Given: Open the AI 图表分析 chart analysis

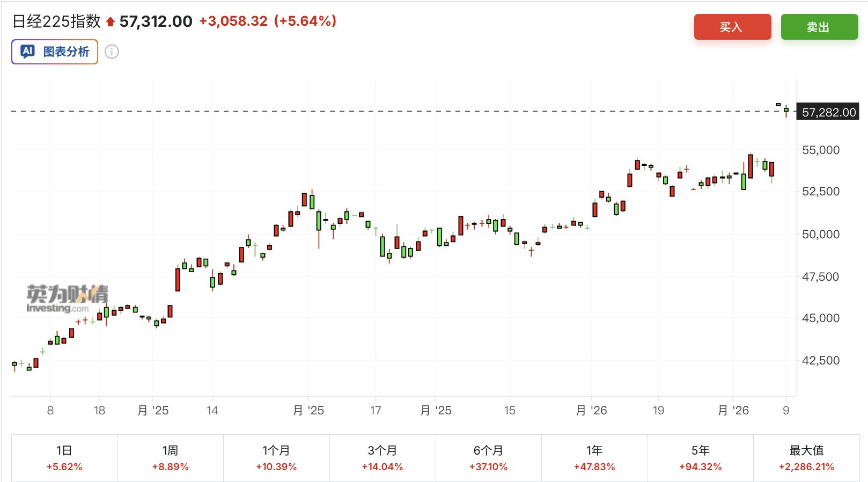Looking at the screenshot, I should coord(55,52).
